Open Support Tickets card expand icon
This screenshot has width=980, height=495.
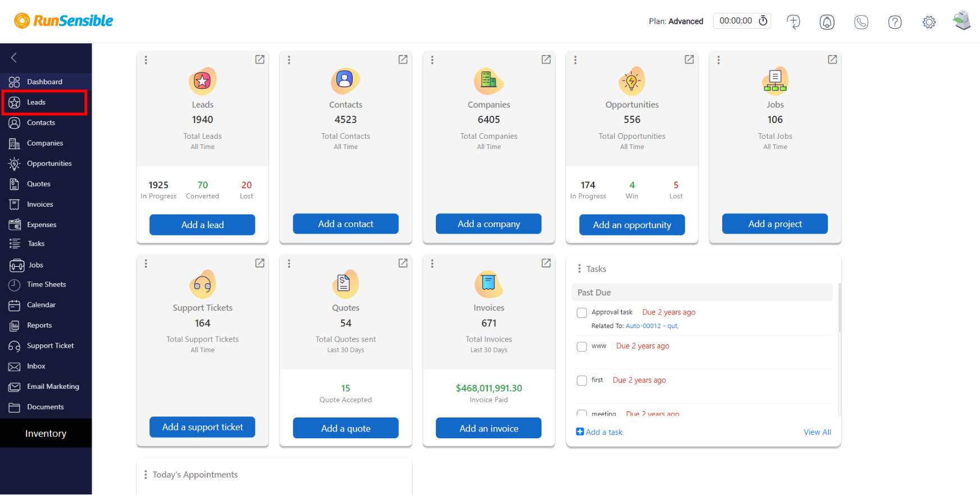tap(259, 263)
